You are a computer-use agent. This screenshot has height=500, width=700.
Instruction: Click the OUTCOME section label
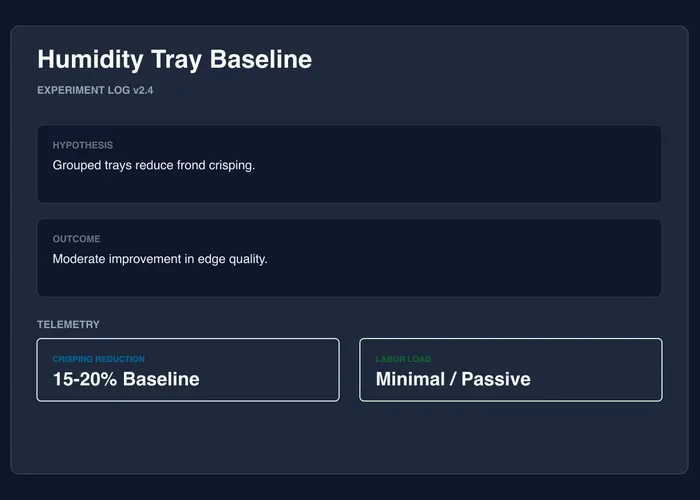76,239
